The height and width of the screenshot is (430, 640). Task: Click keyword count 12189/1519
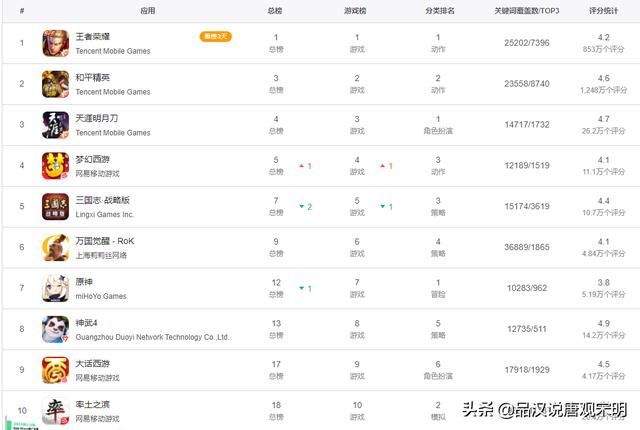(x=527, y=165)
